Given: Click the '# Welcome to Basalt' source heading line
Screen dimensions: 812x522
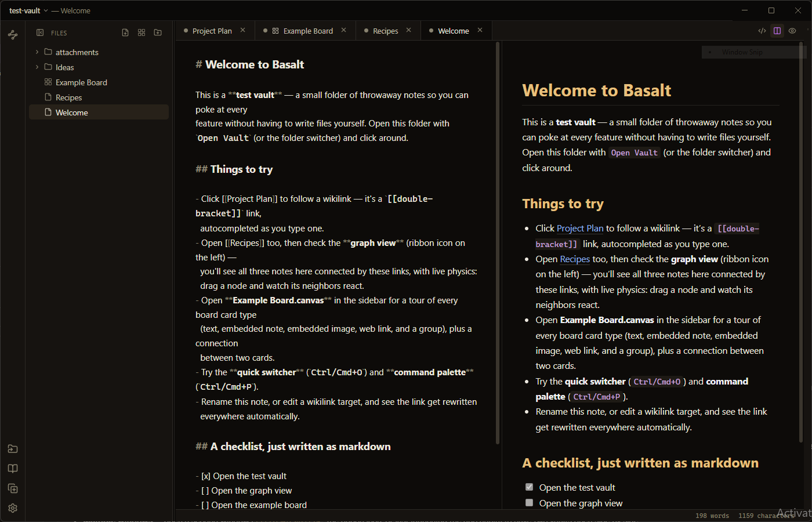Looking at the screenshot, I should pos(249,64).
